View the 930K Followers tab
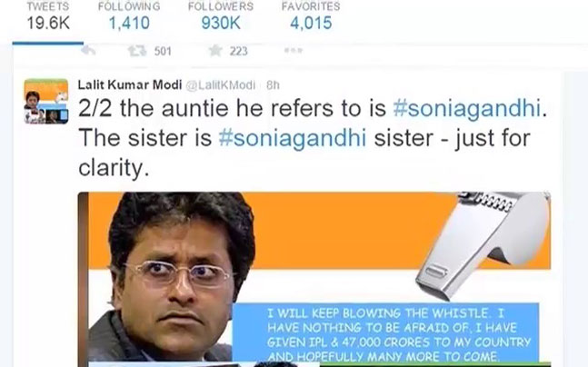The width and height of the screenshot is (588, 367). tap(221, 17)
